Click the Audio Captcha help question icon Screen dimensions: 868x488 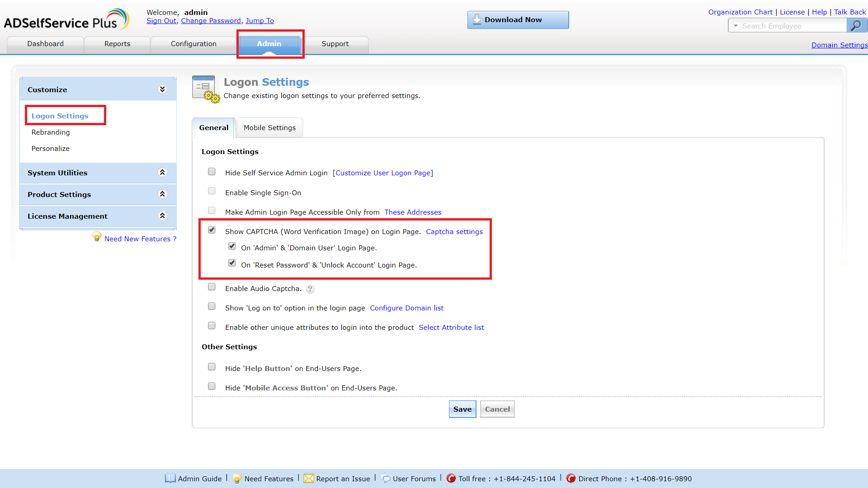tap(310, 289)
